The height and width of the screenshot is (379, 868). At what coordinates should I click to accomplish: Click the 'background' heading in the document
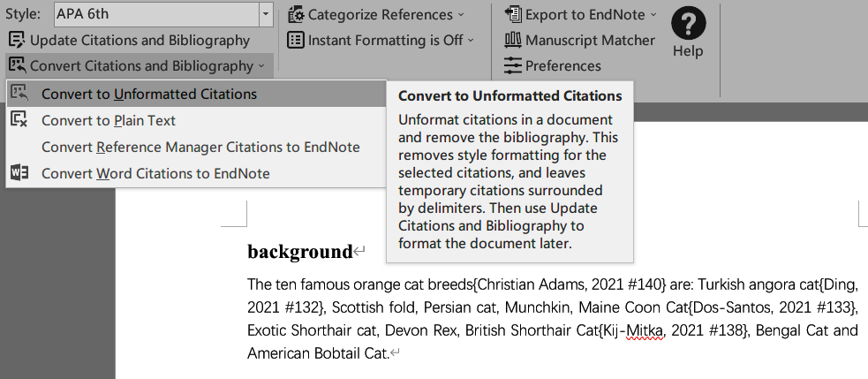pos(300,252)
